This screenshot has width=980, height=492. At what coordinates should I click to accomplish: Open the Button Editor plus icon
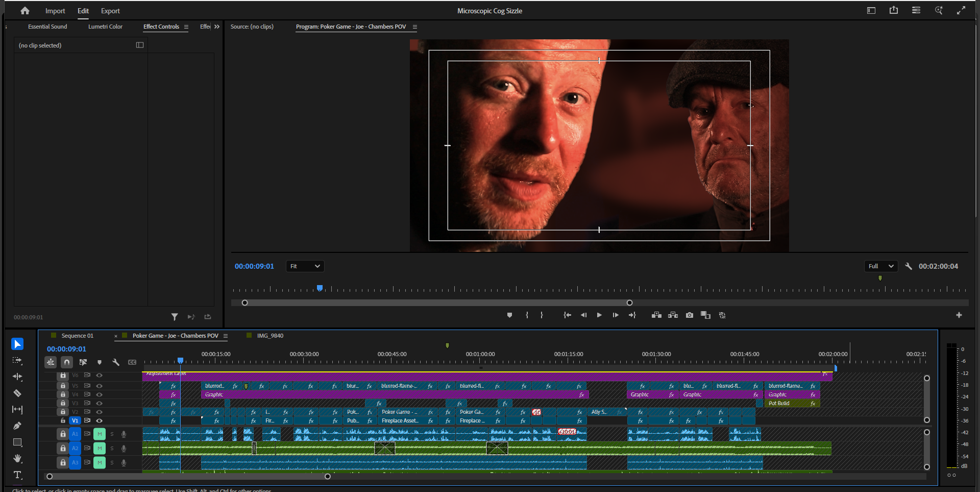pos(959,315)
